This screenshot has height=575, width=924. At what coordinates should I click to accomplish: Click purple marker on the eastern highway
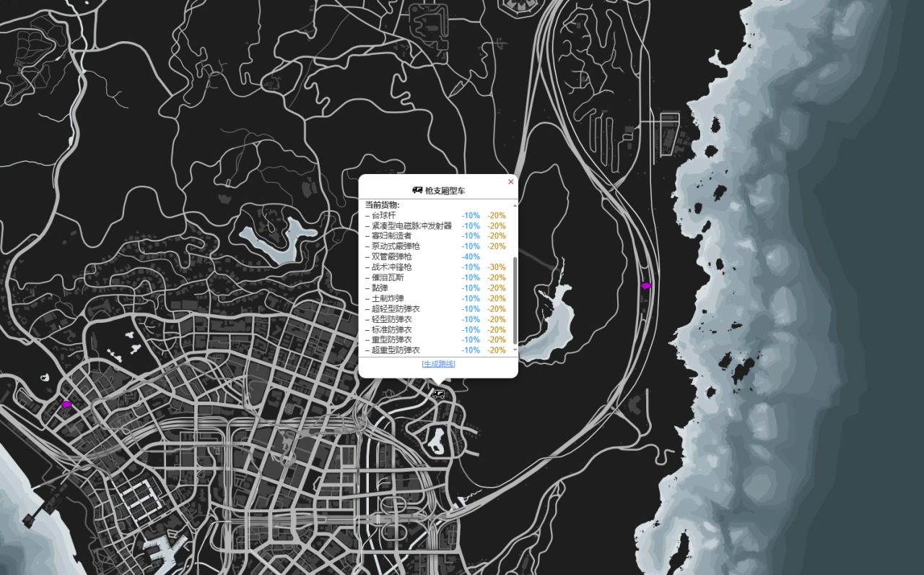[x=646, y=286]
